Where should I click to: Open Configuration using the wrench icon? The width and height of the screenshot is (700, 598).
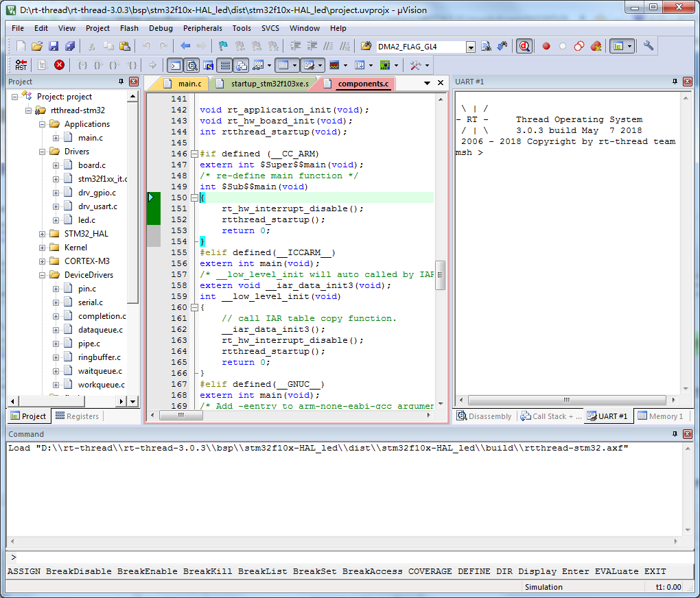click(x=648, y=47)
